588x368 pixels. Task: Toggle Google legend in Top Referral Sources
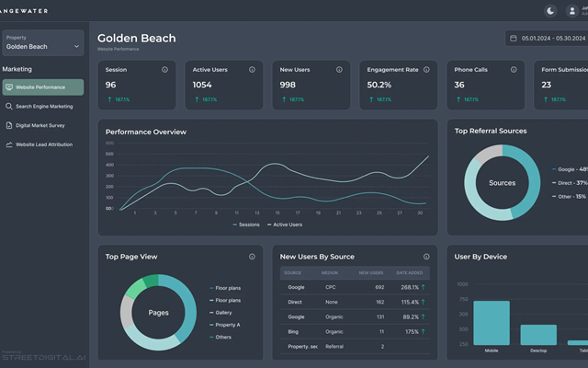(x=570, y=169)
